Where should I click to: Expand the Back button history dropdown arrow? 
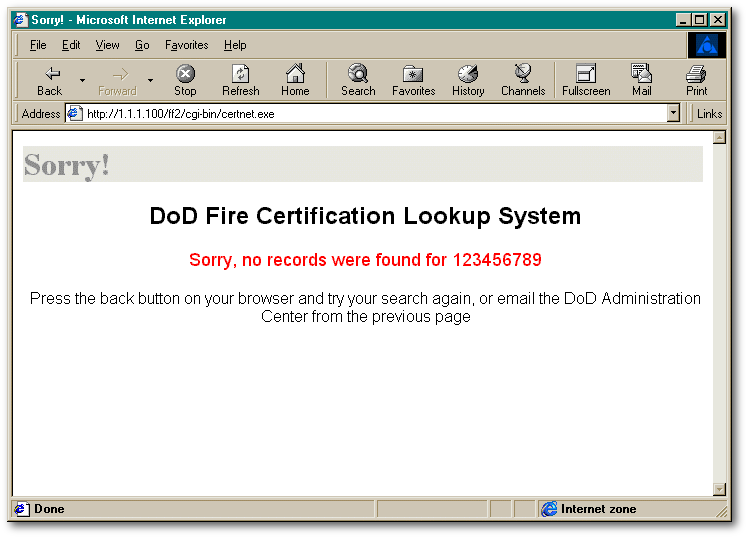click(82, 80)
